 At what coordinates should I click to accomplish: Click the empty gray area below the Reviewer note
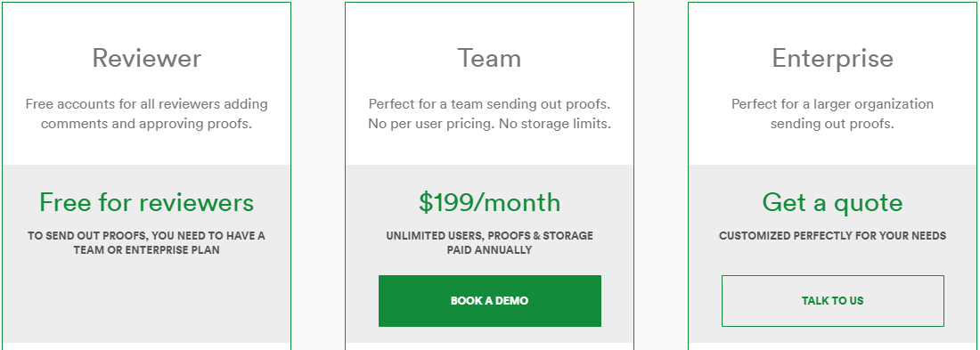(147, 300)
